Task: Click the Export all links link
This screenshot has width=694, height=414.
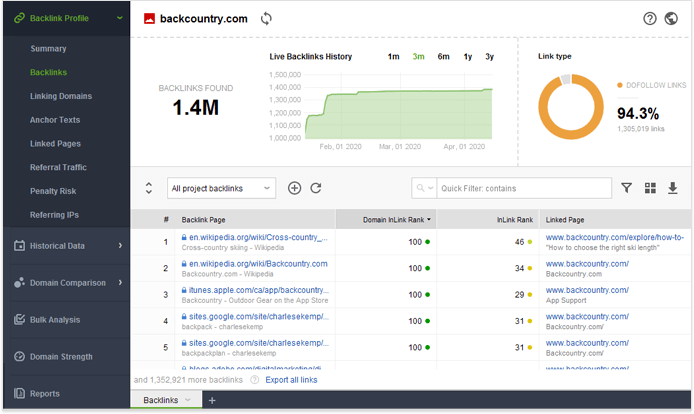Action: (291, 380)
